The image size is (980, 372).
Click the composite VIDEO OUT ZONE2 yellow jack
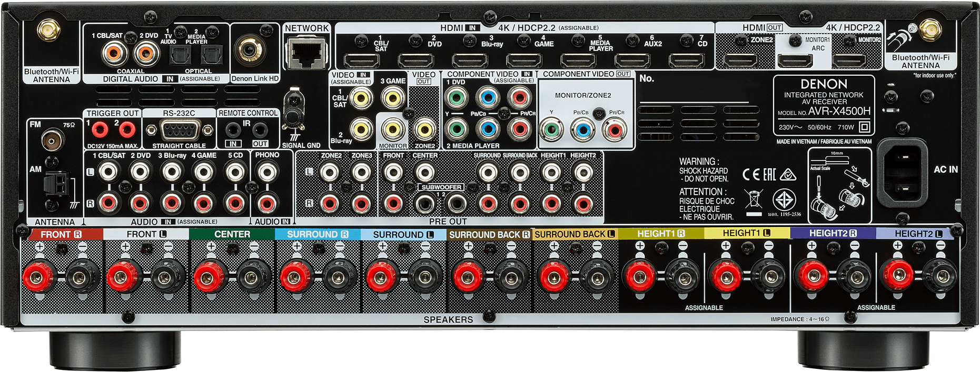pyautogui.click(x=424, y=129)
